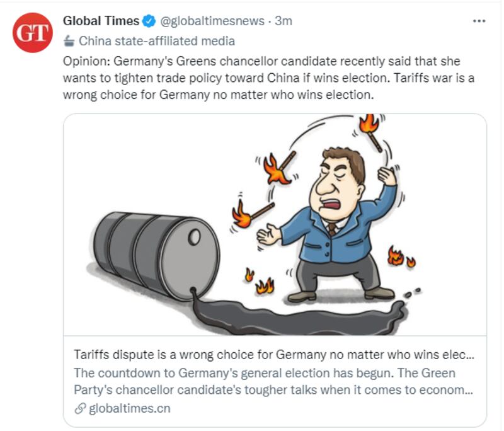
Task: Open the globaltimes.cn domain link
Action: point(130,408)
